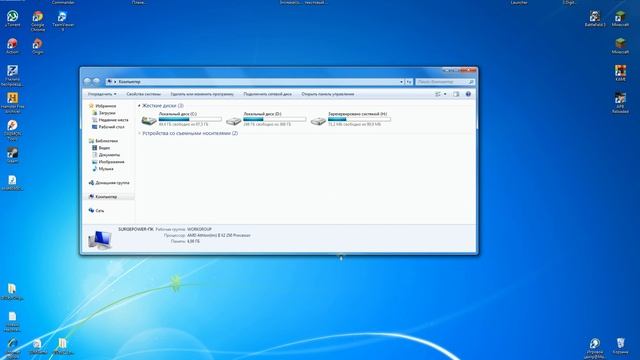The image size is (640, 360).
Task: Select Сеть in the navigation pane
Action: pos(100,211)
